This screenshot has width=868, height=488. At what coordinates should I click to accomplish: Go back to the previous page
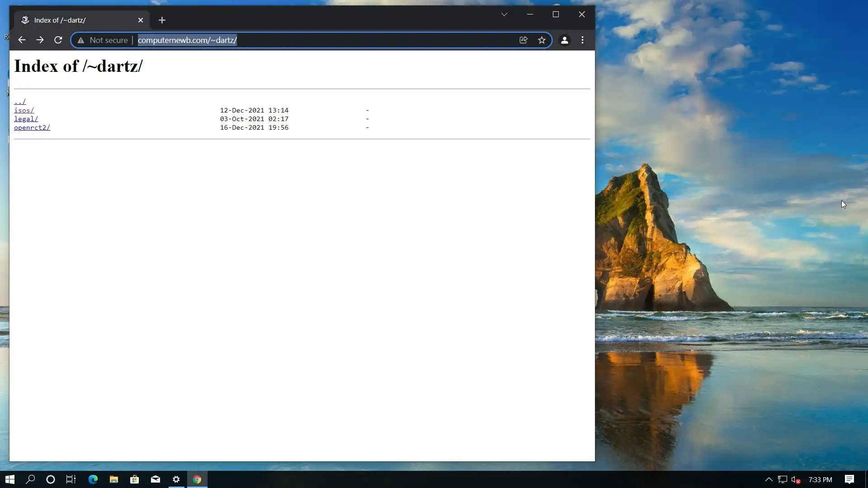click(x=22, y=40)
